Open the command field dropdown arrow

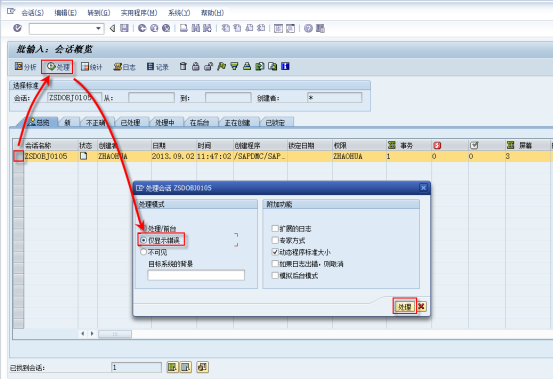99,28
